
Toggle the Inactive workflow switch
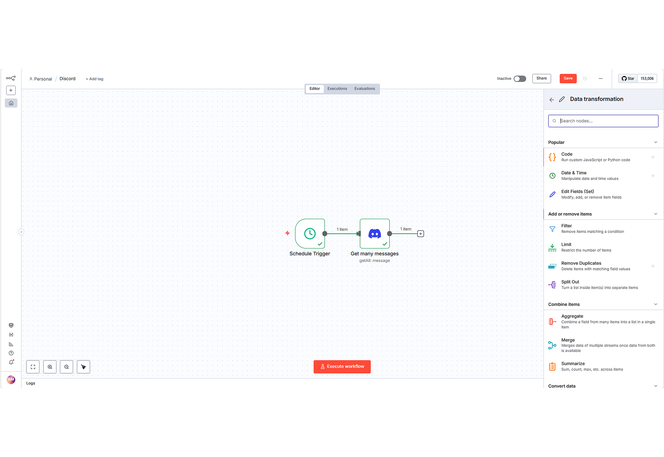[x=519, y=78]
